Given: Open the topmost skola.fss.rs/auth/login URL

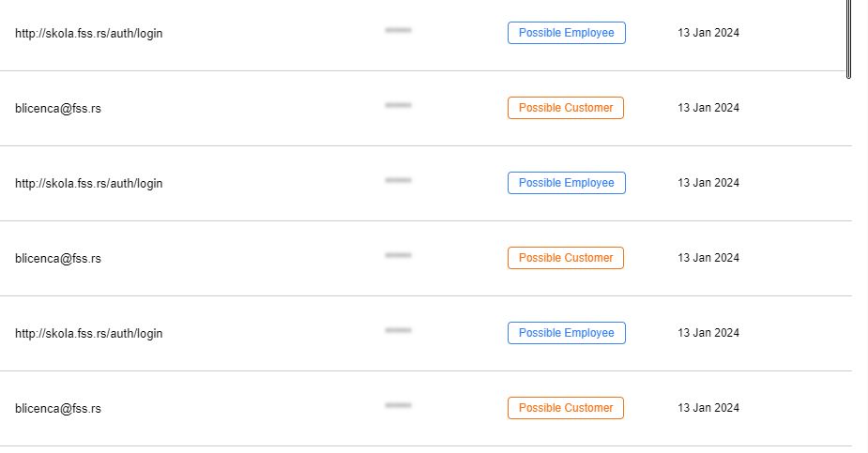Looking at the screenshot, I should [88, 33].
